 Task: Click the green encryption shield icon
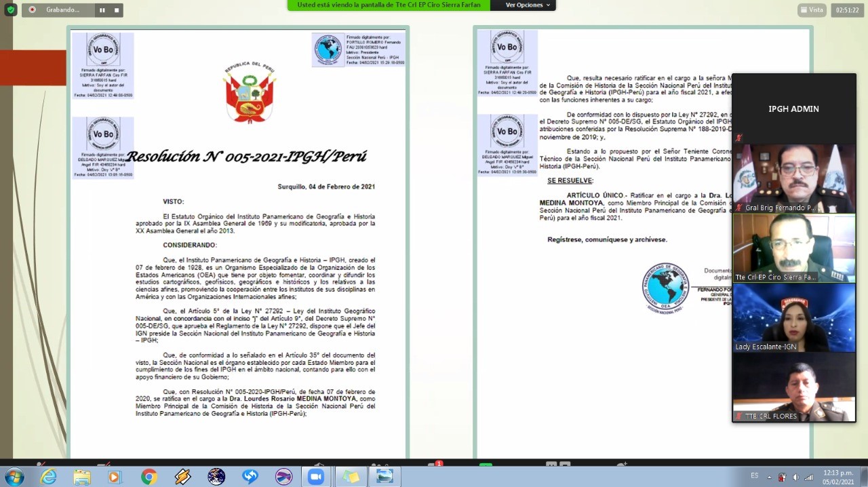(x=10, y=10)
